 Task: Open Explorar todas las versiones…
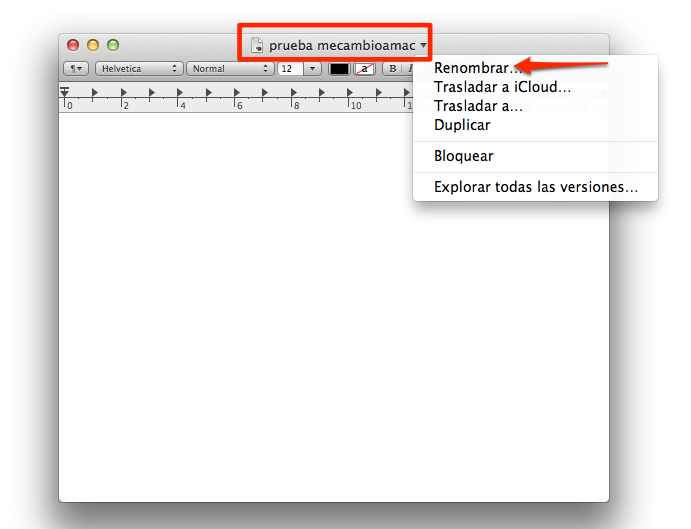click(x=535, y=187)
